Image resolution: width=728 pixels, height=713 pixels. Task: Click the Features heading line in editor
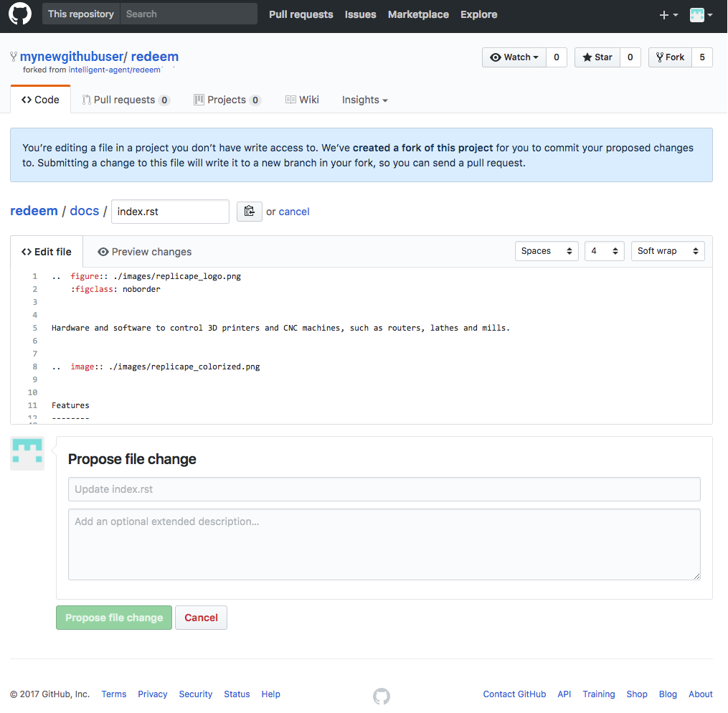(70, 405)
